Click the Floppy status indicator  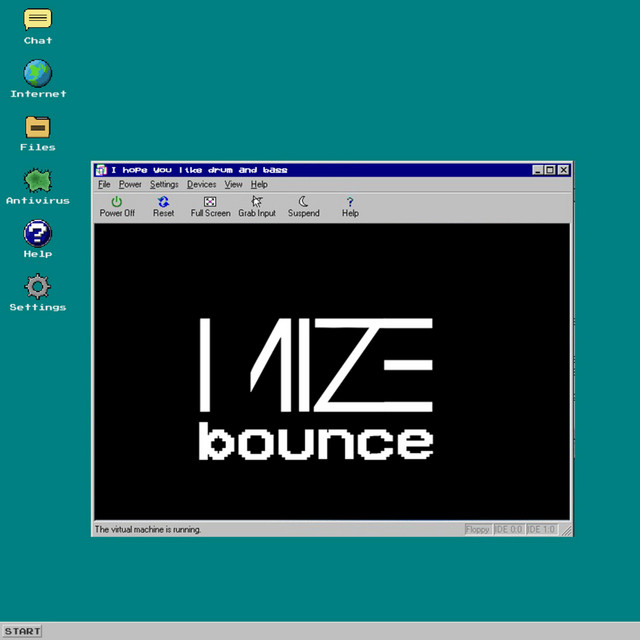tap(478, 529)
